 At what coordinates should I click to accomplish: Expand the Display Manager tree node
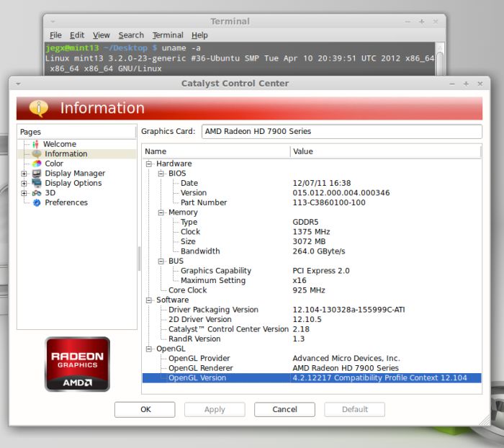[24, 174]
